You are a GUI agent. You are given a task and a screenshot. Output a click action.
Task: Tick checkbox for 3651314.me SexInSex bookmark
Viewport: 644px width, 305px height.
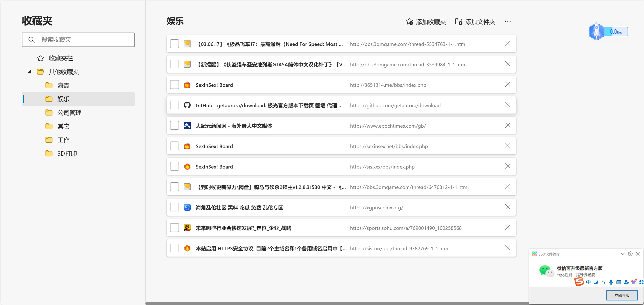[x=175, y=85]
